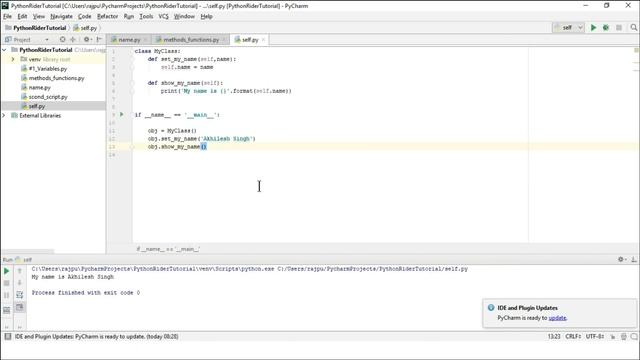Run the self configuration from the top toolbar
Viewport: 640px width, 360px height.
593,27
